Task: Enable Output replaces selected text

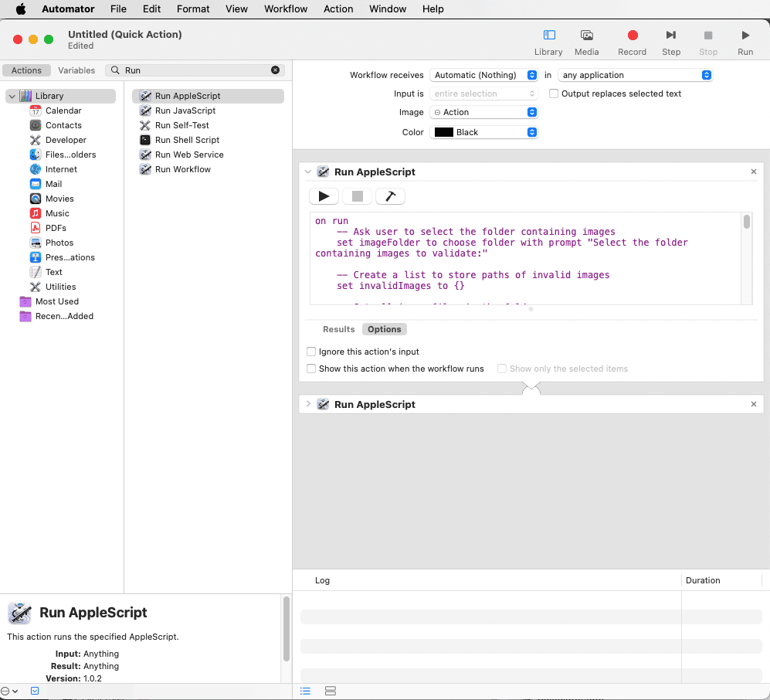Action: coord(554,93)
